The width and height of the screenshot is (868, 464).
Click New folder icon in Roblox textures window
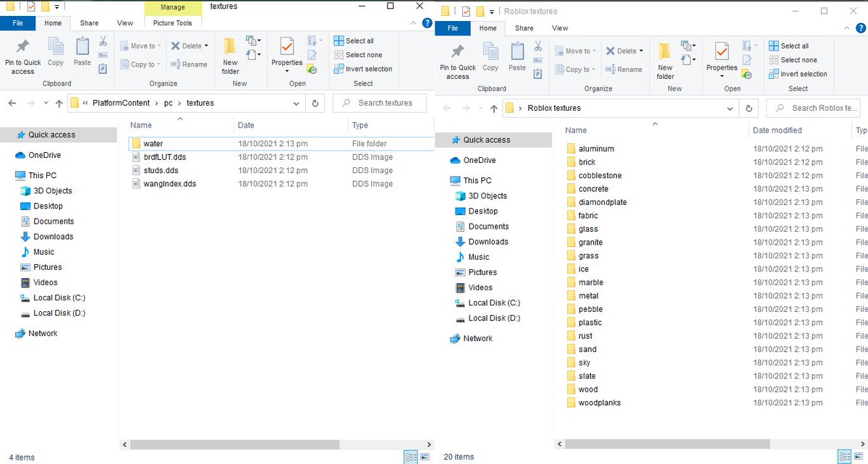tap(665, 61)
